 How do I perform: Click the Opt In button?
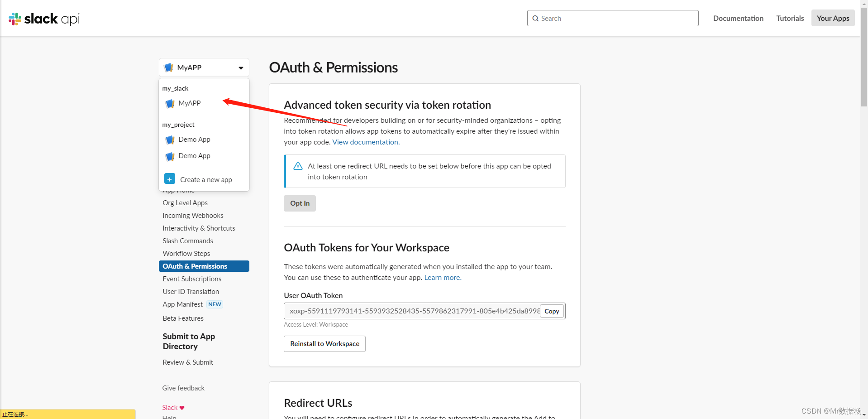pos(300,203)
